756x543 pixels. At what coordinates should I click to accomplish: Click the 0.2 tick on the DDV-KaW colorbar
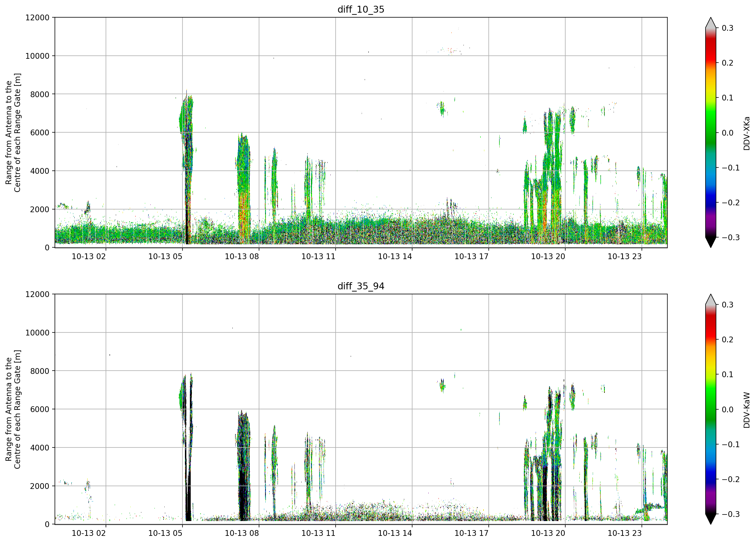coord(728,340)
